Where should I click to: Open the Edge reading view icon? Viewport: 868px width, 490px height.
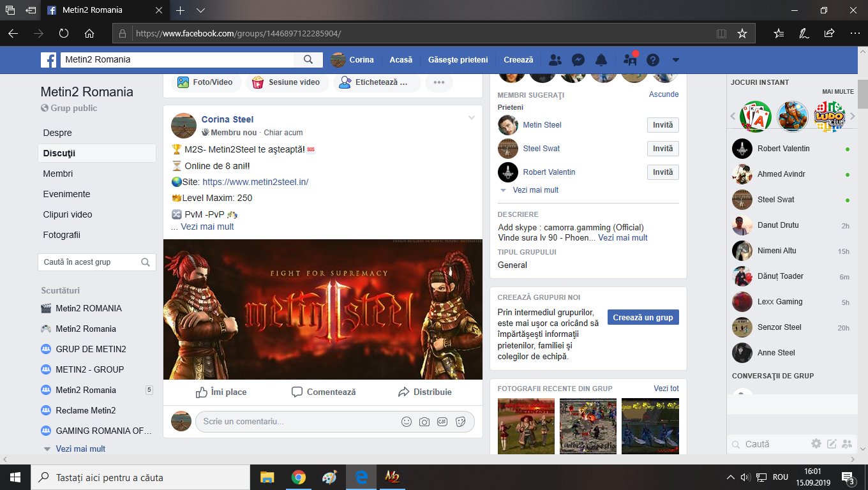pos(721,33)
